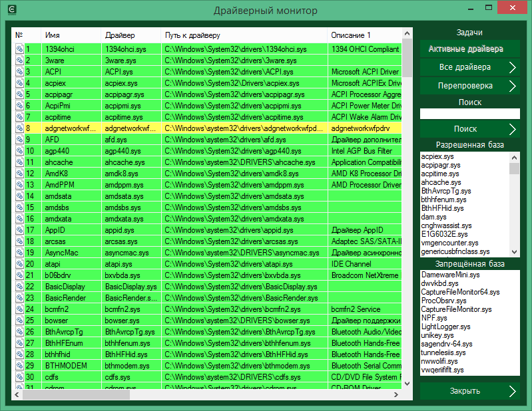The width and height of the screenshot is (532, 411).
Task: Click the Разрешенная база list scrollbar thumb
Action: tap(515, 168)
